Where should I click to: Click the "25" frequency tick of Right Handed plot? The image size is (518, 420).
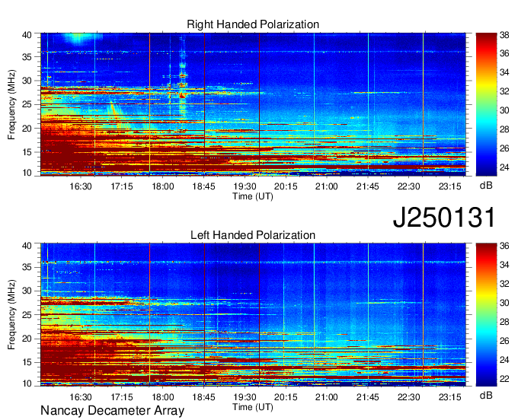[27, 104]
